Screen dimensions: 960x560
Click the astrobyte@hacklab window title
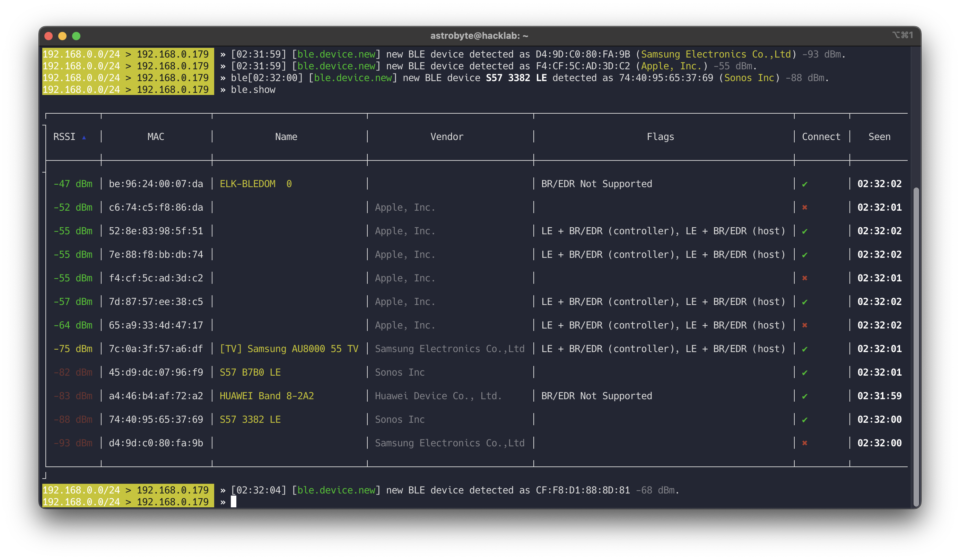pos(479,36)
